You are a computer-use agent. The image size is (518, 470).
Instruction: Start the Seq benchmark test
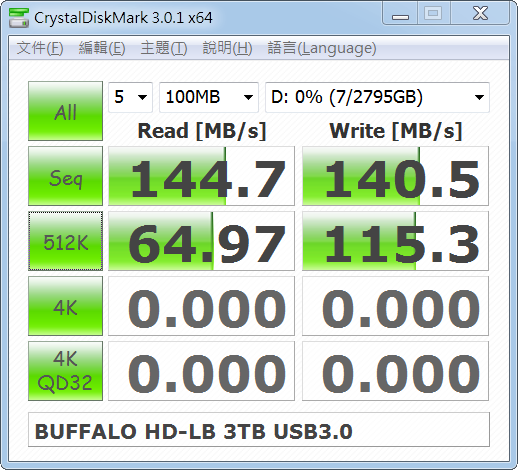click(x=65, y=176)
